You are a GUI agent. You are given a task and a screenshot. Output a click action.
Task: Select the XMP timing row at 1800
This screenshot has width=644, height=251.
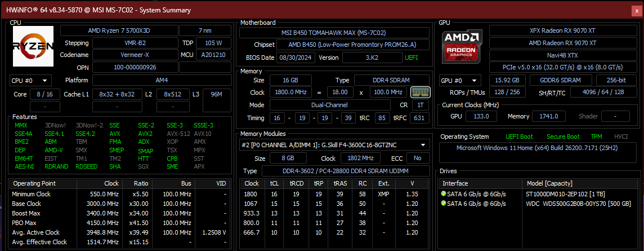(335, 194)
